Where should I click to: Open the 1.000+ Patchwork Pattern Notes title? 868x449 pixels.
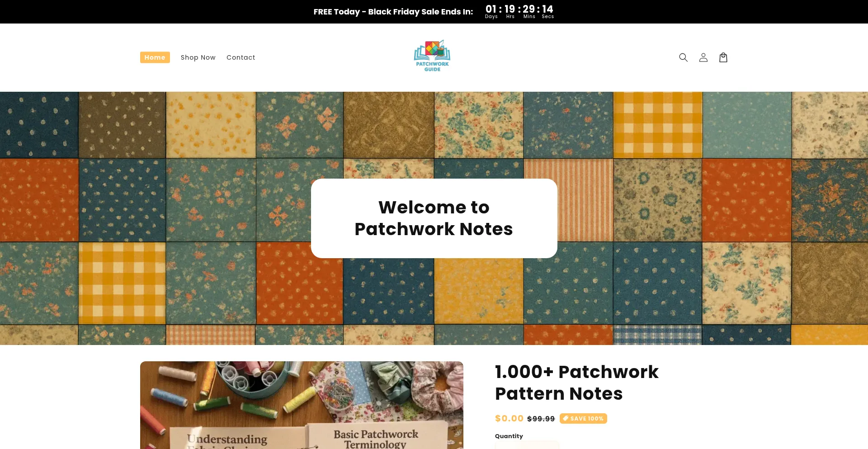tap(576, 383)
